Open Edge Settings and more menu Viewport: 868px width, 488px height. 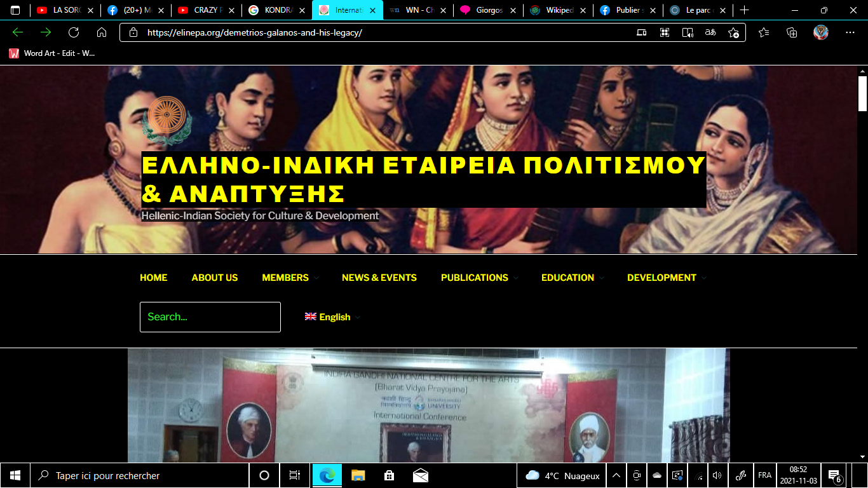(x=850, y=32)
